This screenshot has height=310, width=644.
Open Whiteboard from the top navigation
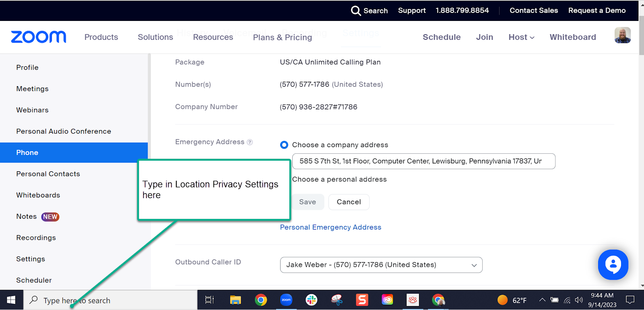pyautogui.click(x=573, y=37)
